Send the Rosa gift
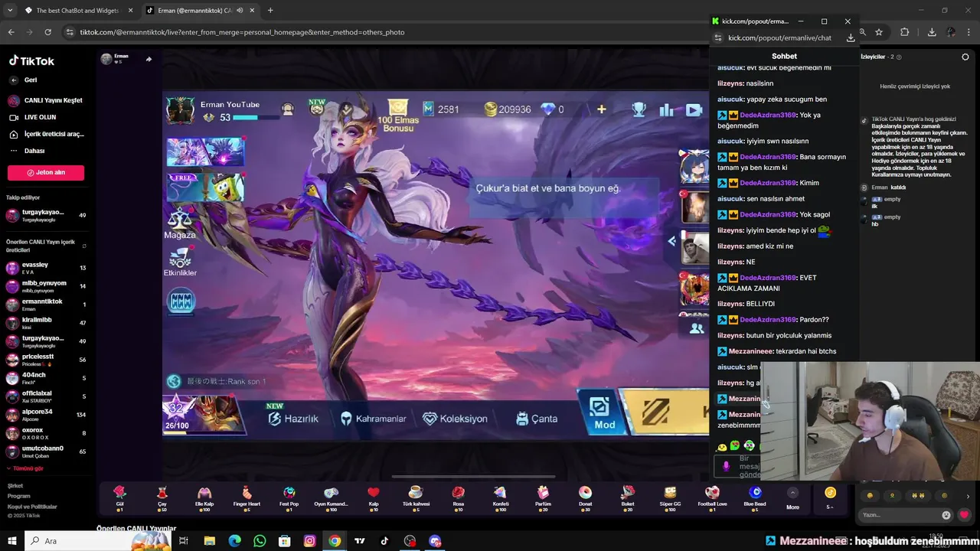The height and width of the screenshot is (551, 980). pyautogui.click(x=458, y=497)
